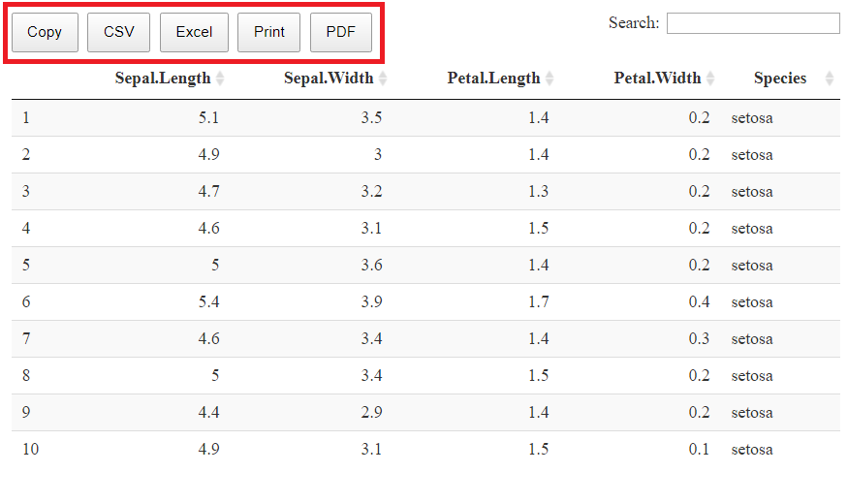Select row 10 in the table
Viewport: 848px width, 504px height.
[425, 449]
